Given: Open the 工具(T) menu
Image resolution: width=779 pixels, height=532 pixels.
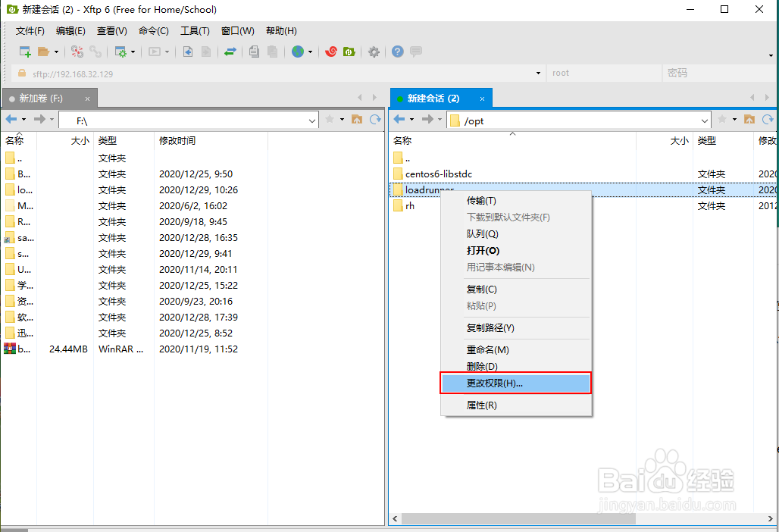Looking at the screenshot, I should coord(195,31).
